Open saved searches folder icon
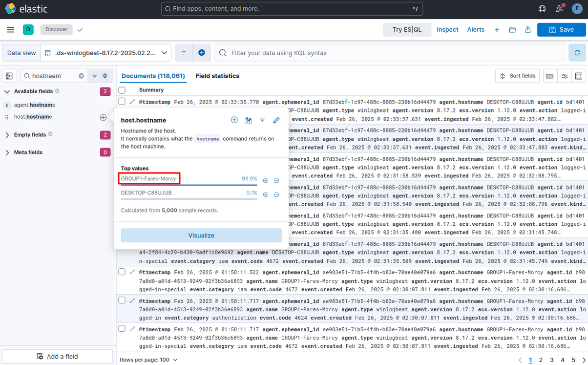Screen dimensions: 588x365 (512, 30)
